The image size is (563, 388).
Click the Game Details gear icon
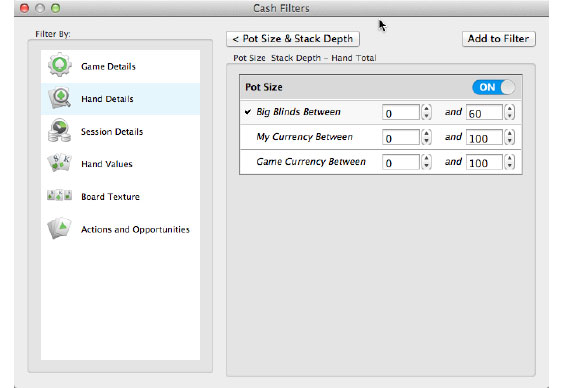click(59, 65)
